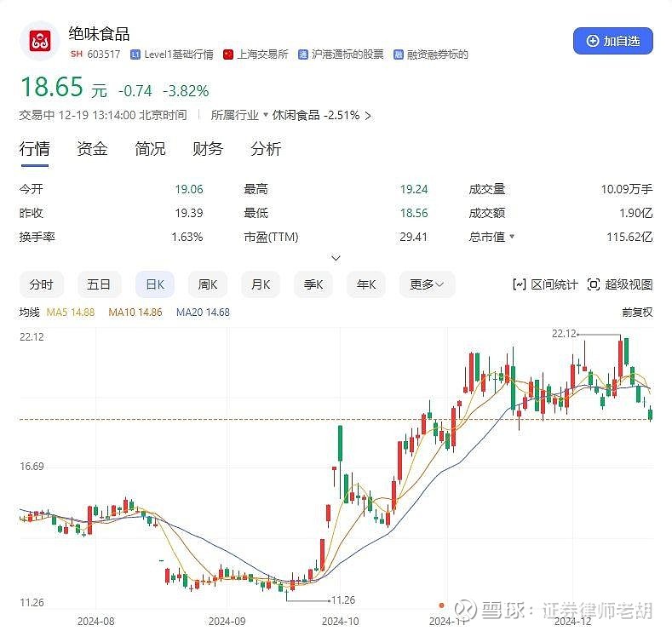Click the MA10 14.86 indicator label
The width and height of the screenshot is (672, 631).
[x=135, y=313]
